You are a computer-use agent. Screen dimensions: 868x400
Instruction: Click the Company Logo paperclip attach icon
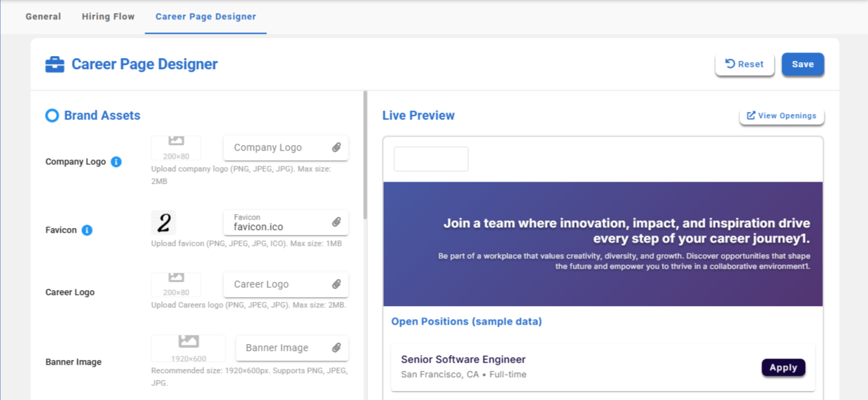pos(336,147)
